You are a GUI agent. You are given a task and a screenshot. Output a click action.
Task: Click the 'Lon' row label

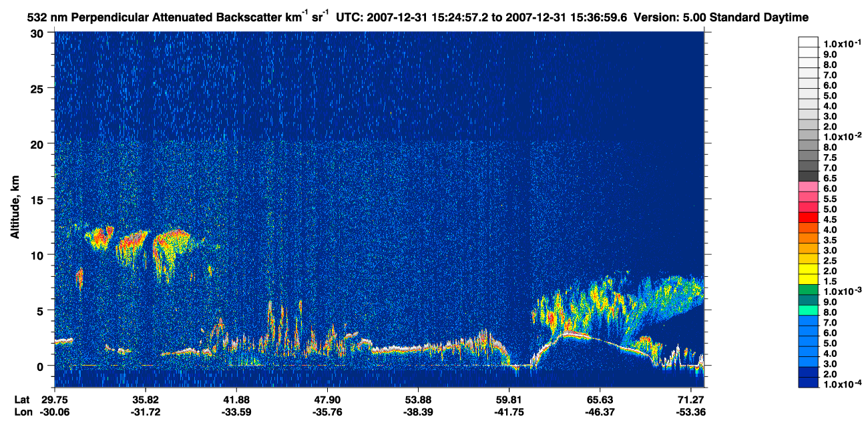22,412
